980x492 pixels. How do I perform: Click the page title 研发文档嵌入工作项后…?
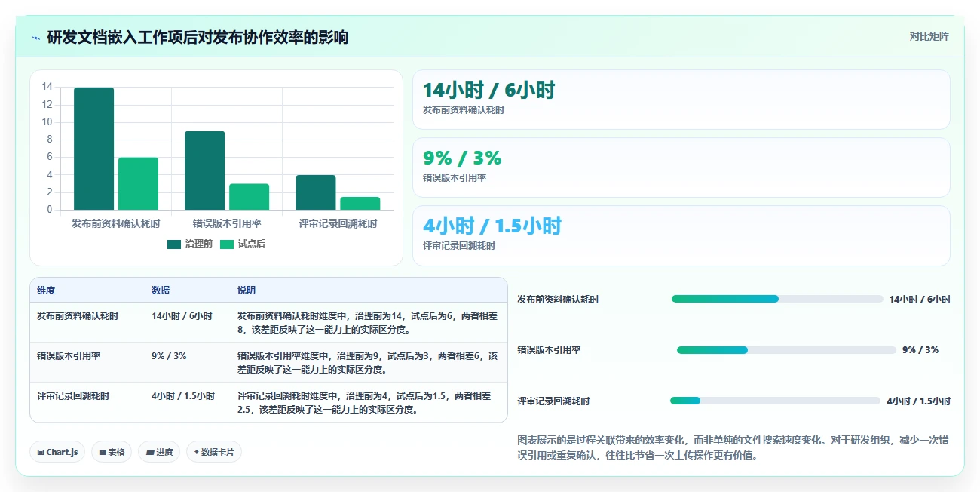click(x=198, y=37)
